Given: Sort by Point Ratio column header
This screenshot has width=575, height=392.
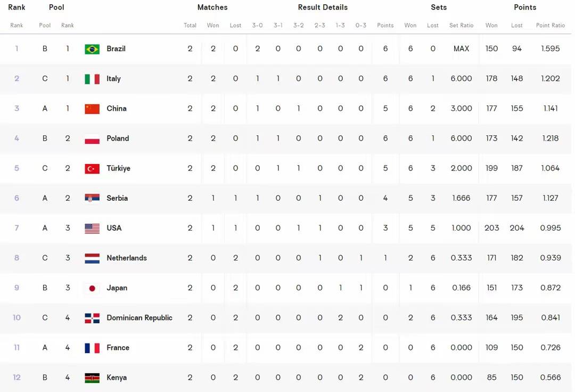Looking at the screenshot, I should (550, 26).
